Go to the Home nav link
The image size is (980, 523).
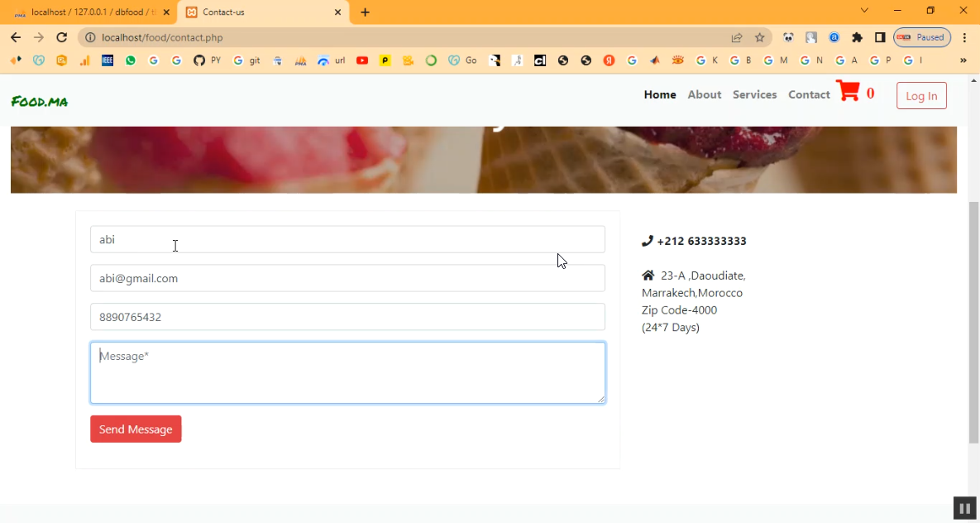[x=660, y=94]
